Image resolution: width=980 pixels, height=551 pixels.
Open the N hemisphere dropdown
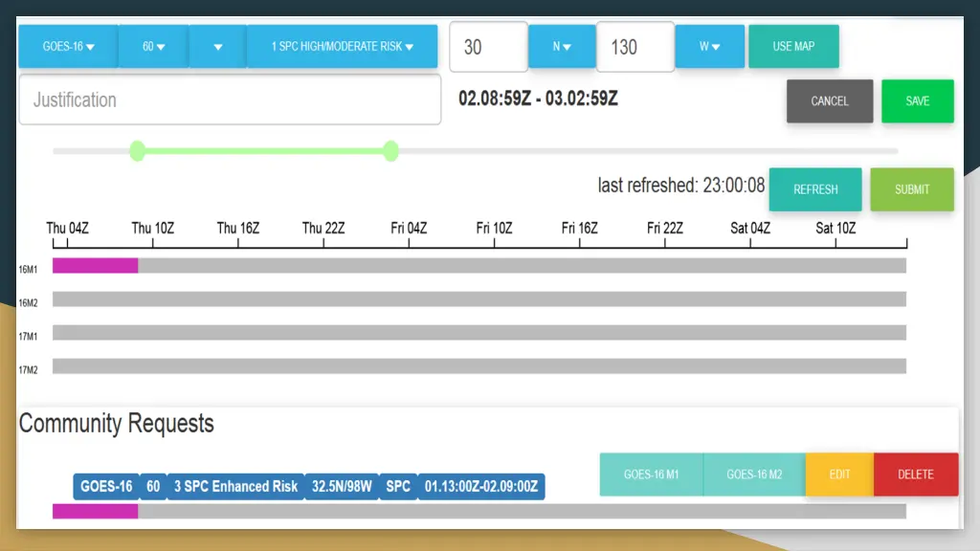[561, 46]
